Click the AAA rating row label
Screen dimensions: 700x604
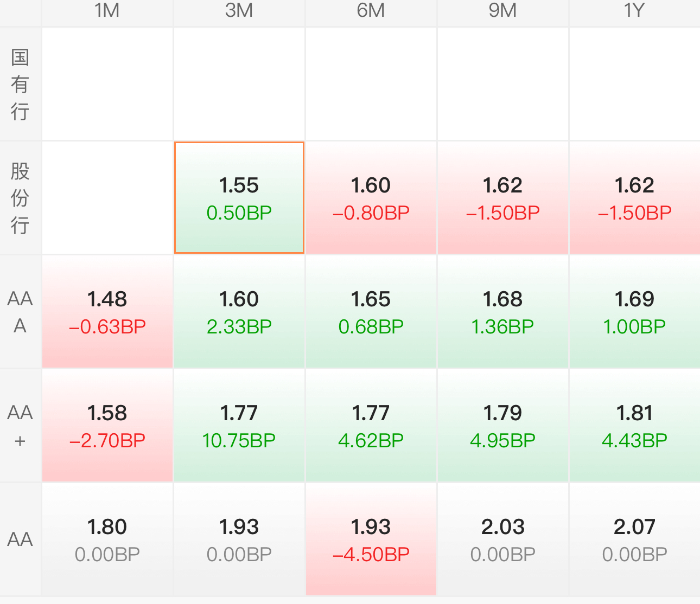(x=20, y=312)
